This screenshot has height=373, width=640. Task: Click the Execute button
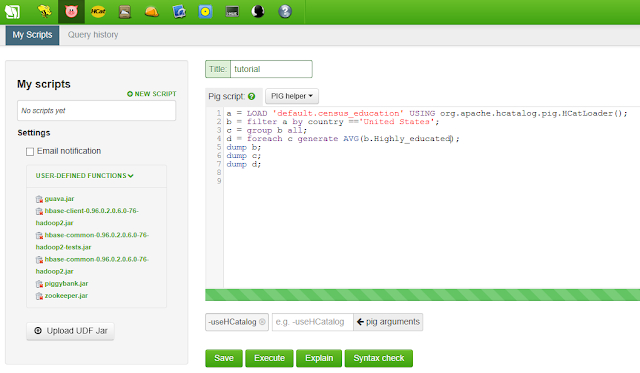(x=269, y=358)
